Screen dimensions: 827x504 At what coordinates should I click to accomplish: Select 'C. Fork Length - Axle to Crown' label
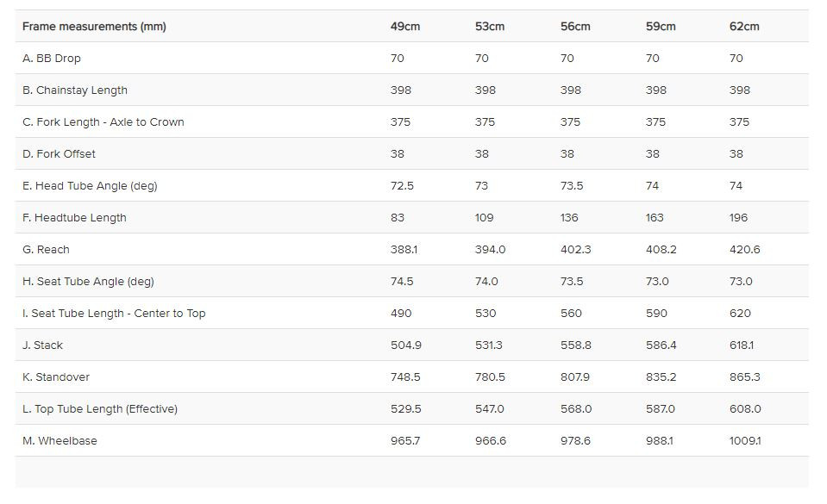(x=103, y=122)
